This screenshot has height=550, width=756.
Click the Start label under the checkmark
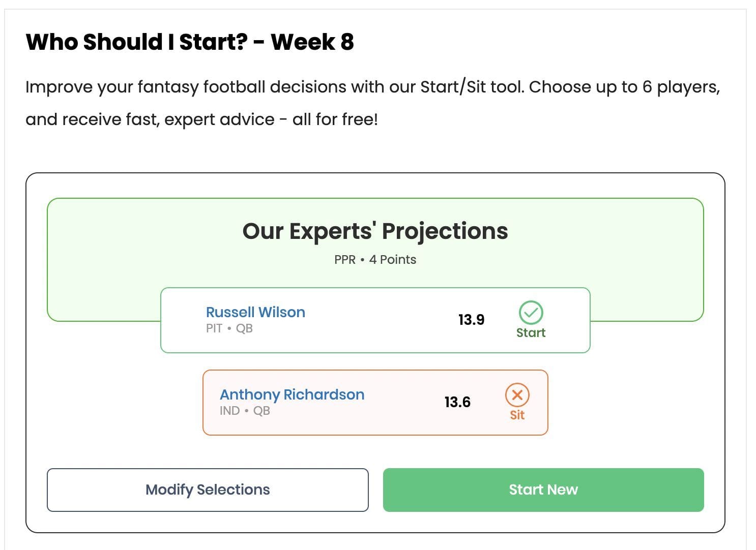pos(531,333)
